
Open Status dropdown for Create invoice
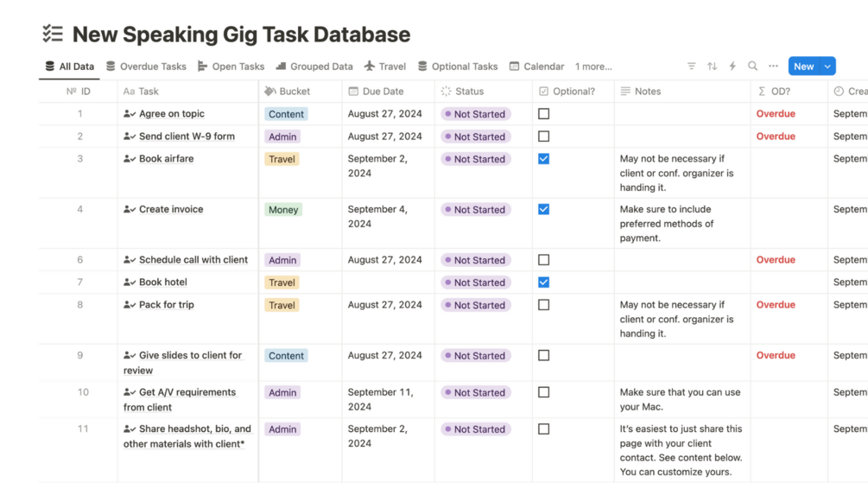click(x=475, y=210)
